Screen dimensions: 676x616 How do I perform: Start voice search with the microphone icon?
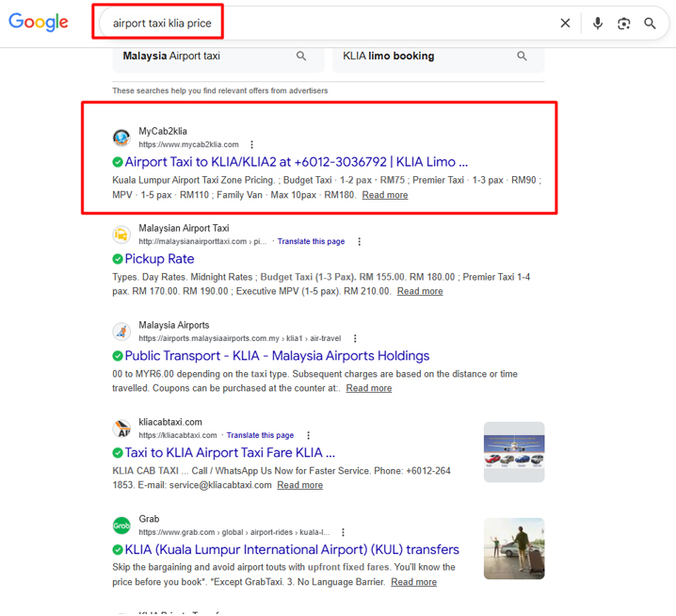click(x=598, y=23)
